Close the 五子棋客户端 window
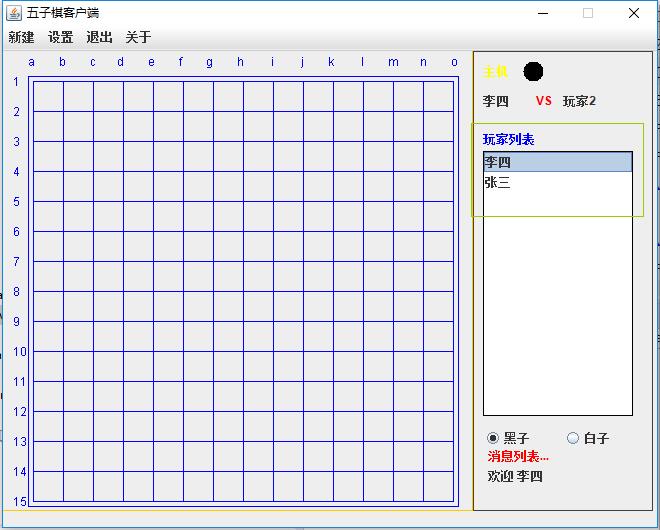This screenshot has height=530, width=660. point(633,13)
